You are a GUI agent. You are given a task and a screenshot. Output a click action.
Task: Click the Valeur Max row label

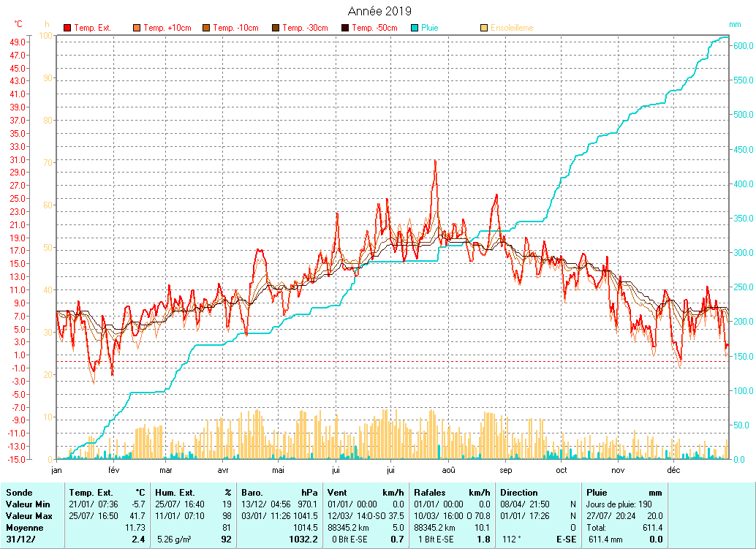[x=27, y=516]
